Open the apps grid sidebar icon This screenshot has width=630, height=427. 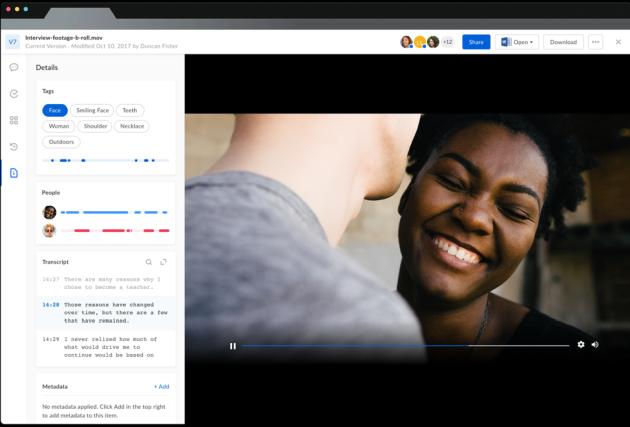[x=13, y=120]
